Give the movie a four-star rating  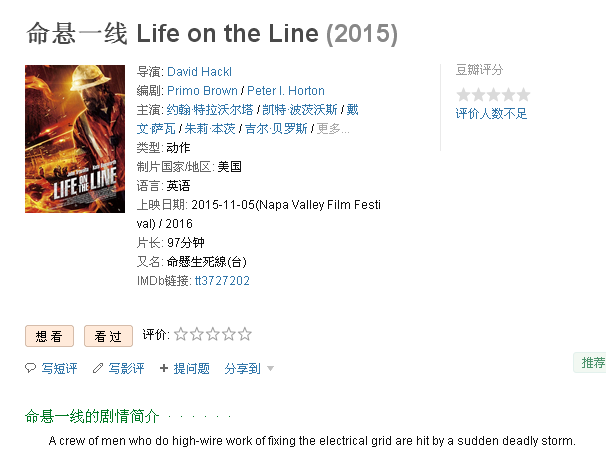coord(229,335)
